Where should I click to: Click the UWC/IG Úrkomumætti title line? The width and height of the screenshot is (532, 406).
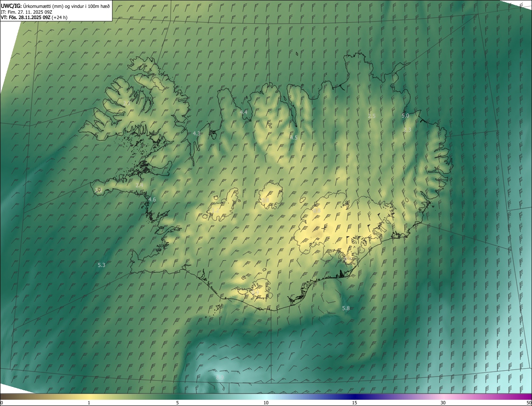55,6
